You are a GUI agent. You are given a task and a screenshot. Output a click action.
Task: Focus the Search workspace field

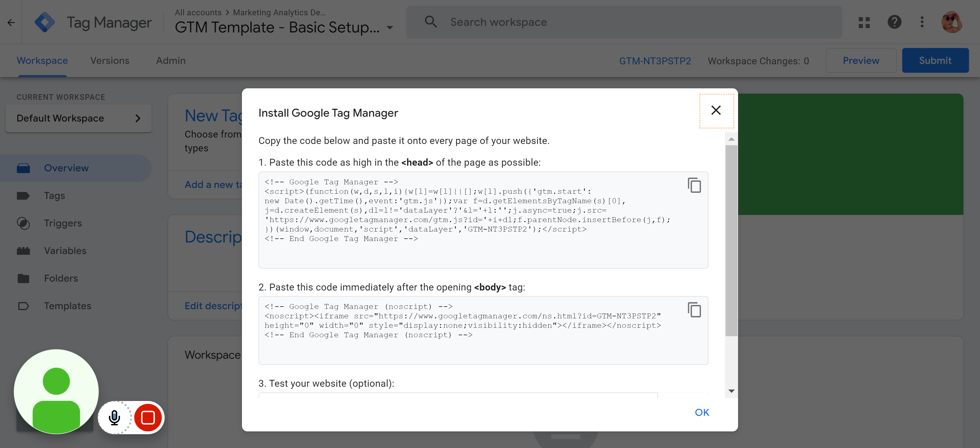click(x=624, y=22)
